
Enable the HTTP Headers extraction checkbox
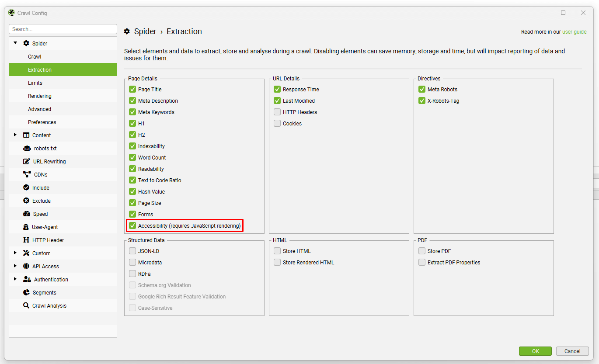coord(277,112)
